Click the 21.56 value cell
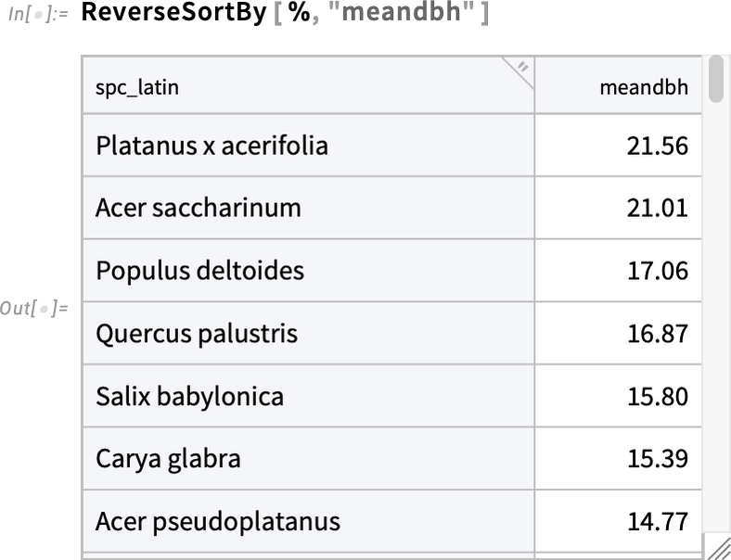The image size is (731, 560). (x=618, y=146)
